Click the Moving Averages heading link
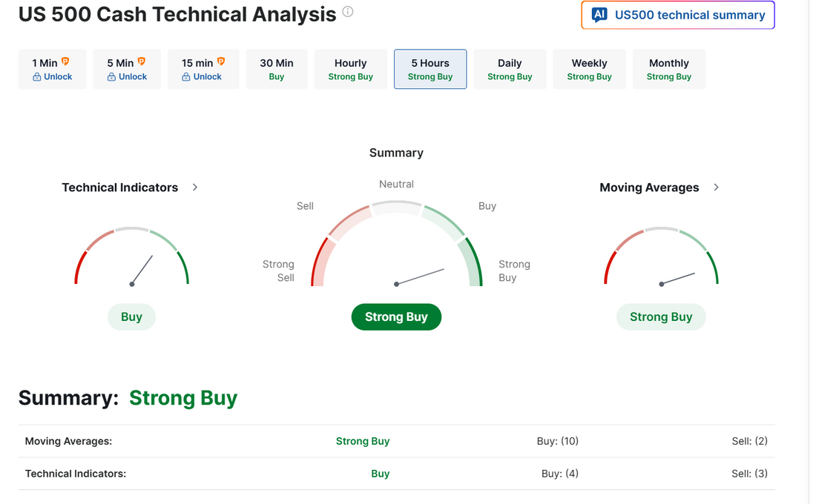816x504 pixels. point(649,188)
